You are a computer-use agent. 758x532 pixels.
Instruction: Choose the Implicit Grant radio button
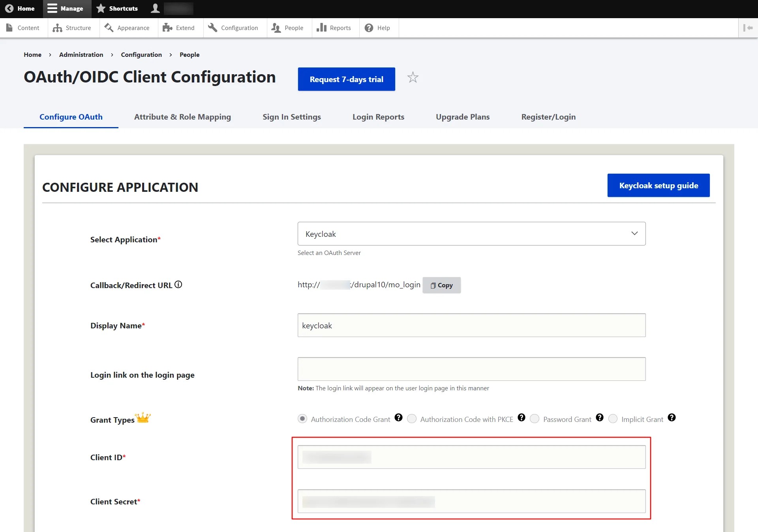pos(613,419)
